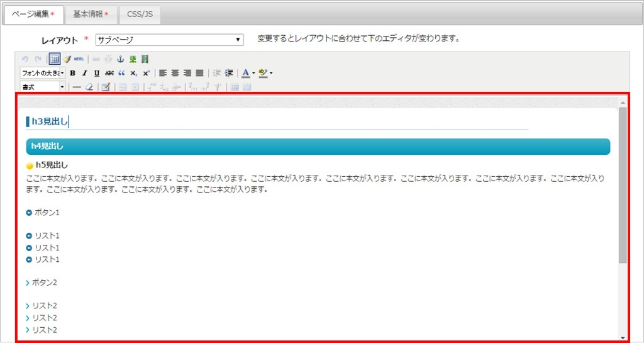Click the cleanup messy code brush icon

[x=67, y=59]
